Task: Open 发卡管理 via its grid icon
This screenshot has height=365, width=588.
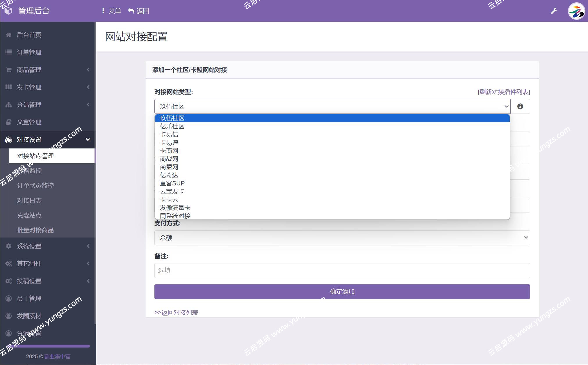Action: click(x=8, y=87)
